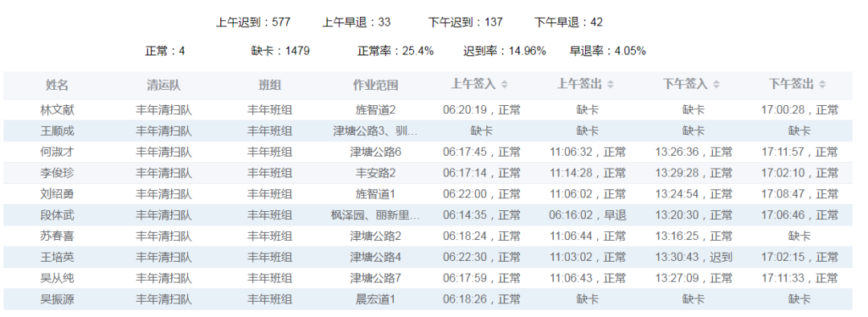Click 津塘公路4 work area cell
Viewport: 868px width, 317px height.
click(x=376, y=257)
